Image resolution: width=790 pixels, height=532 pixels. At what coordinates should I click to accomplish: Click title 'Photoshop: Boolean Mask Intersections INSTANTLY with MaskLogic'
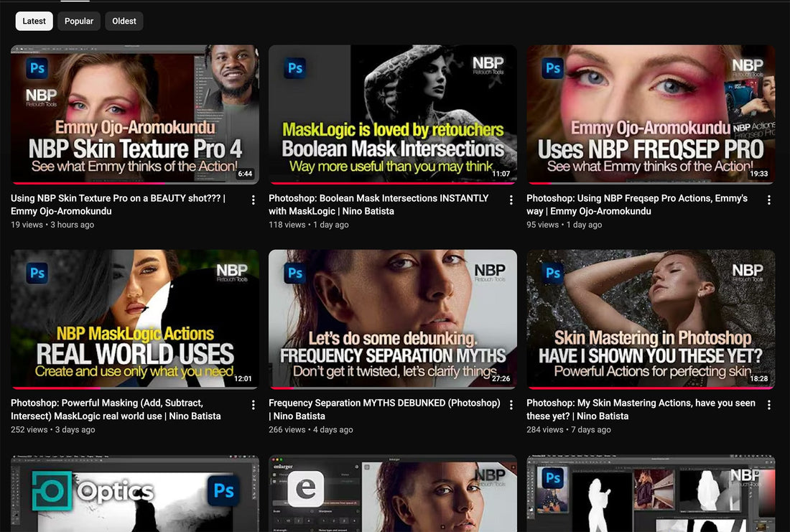pyautogui.click(x=378, y=205)
